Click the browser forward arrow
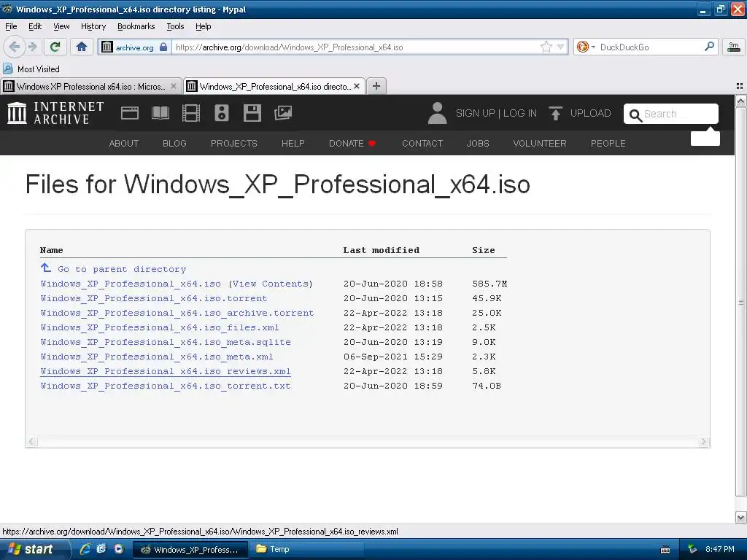This screenshot has height=560, width=747. click(x=32, y=47)
